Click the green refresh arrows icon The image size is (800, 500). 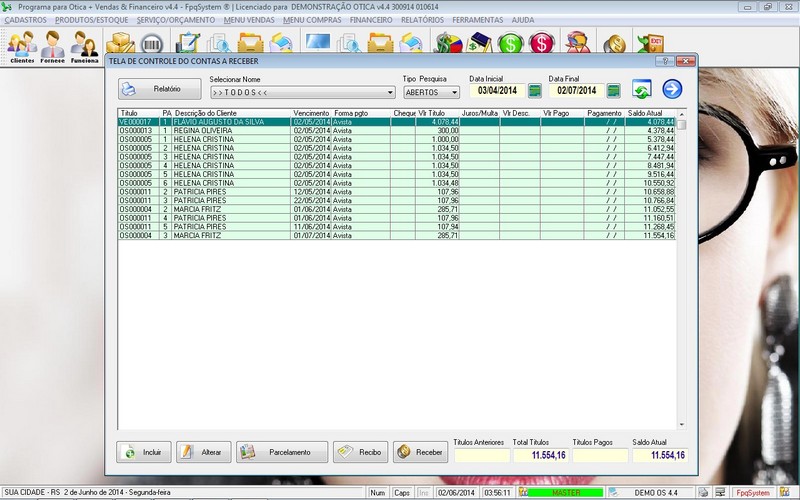coord(642,89)
